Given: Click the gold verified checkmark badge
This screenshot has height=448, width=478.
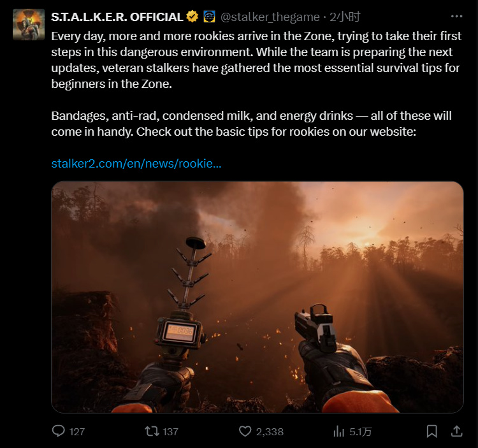Looking at the screenshot, I should [x=192, y=17].
